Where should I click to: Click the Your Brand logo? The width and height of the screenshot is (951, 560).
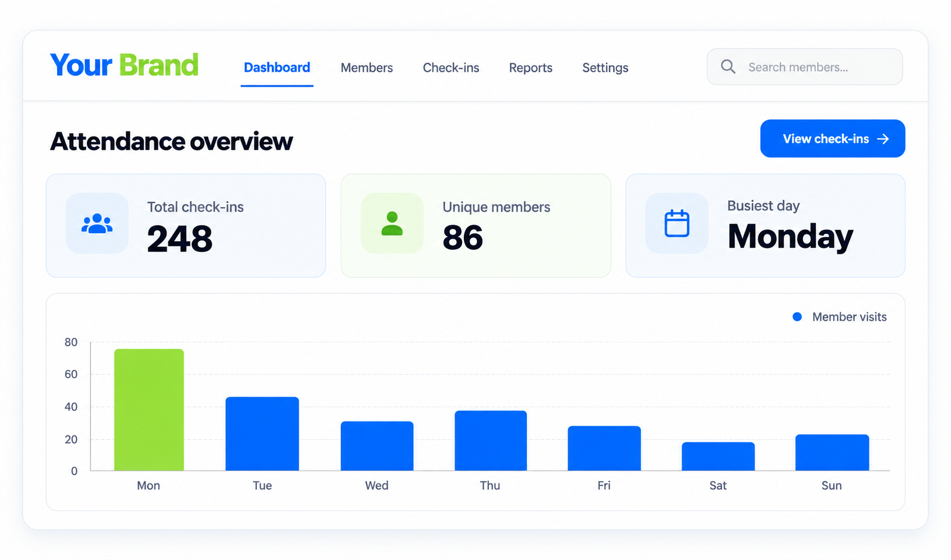124,65
